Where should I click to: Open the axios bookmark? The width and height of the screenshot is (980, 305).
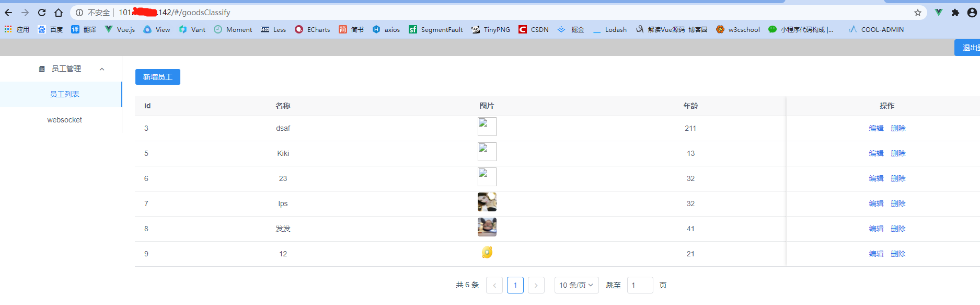click(x=386, y=29)
